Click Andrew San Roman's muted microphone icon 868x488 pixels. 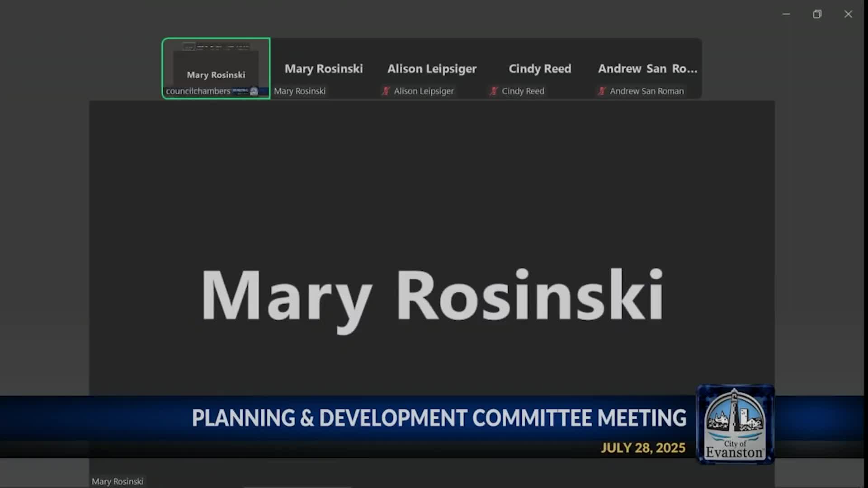[602, 91]
